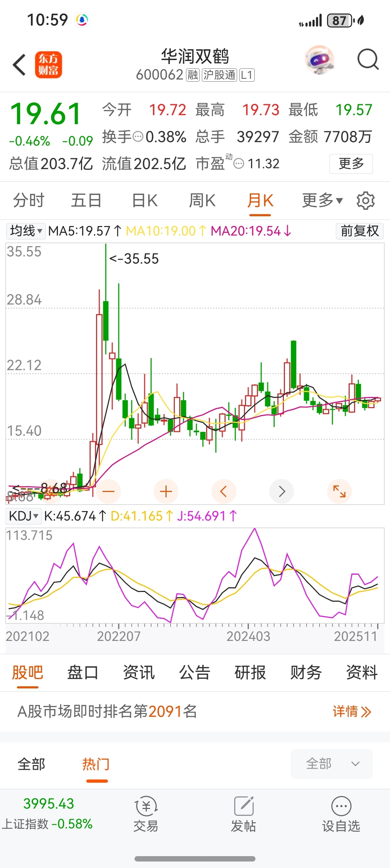390x868 pixels.
Task: Tap A股市场即时排名第2091名 text
Action: [107, 711]
